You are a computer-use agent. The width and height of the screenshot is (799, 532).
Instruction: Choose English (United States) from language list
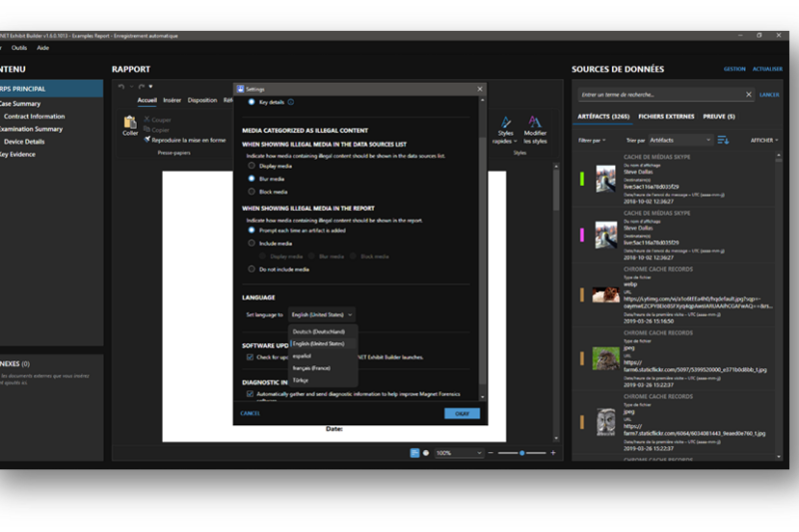(323, 343)
